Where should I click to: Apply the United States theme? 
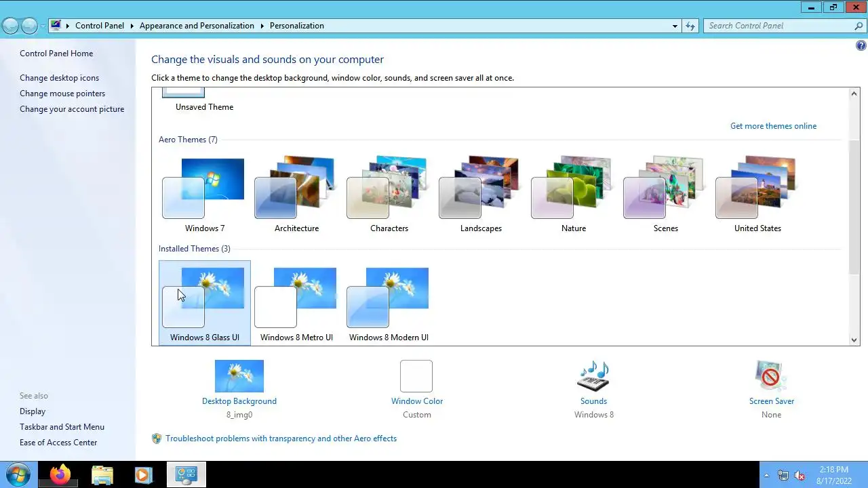757,194
